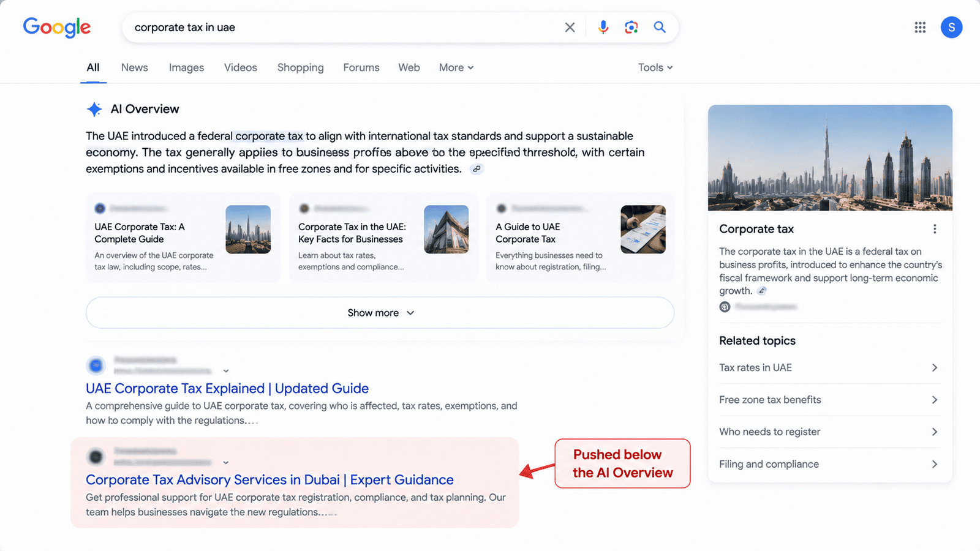This screenshot has height=551, width=980.
Task: Open the Tools dropdown
Action: (655, 67)
